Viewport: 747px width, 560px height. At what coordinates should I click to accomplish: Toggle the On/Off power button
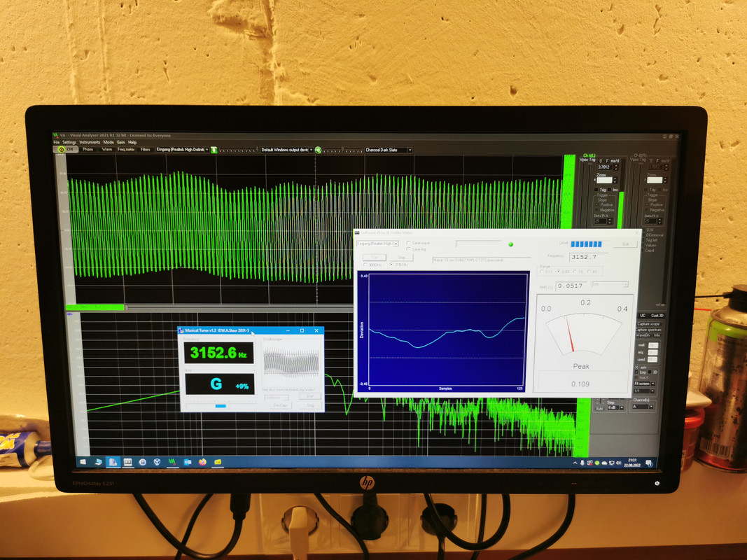click(66, 150)
